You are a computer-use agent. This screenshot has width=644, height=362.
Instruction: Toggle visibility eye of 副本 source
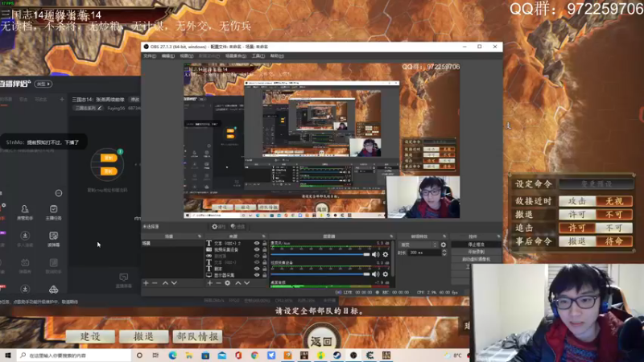[257, 269]
